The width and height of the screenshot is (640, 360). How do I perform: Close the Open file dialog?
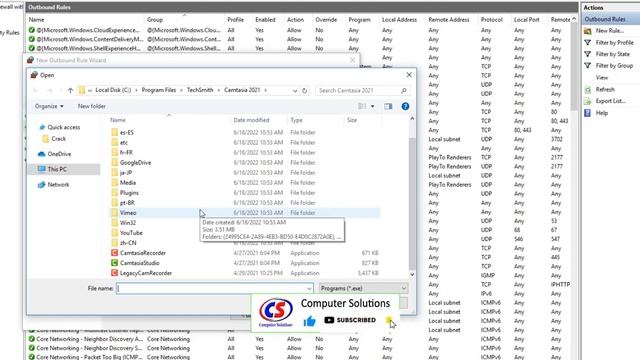[x=409, y=75]
